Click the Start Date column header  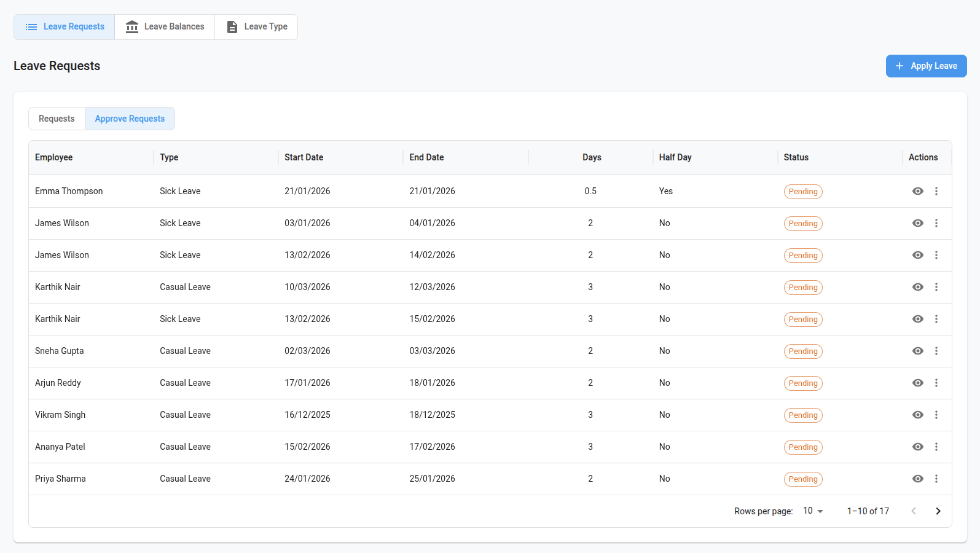click(304, 157)
